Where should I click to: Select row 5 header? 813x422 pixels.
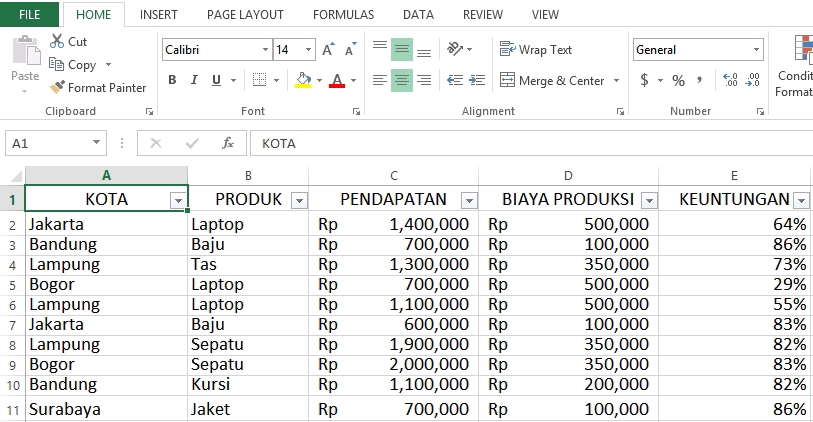[12, 285]
